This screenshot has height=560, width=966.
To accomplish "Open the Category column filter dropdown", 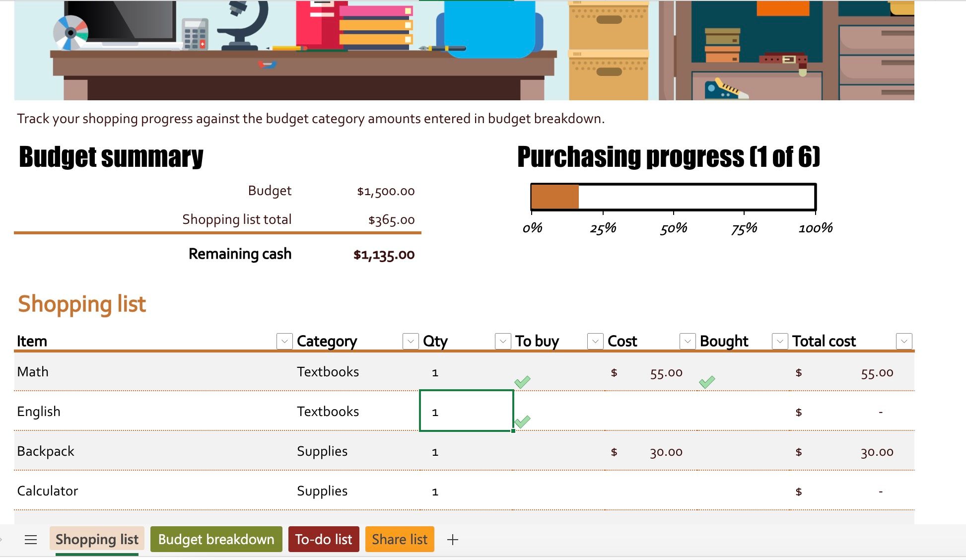I will click(x=410, y=341).
